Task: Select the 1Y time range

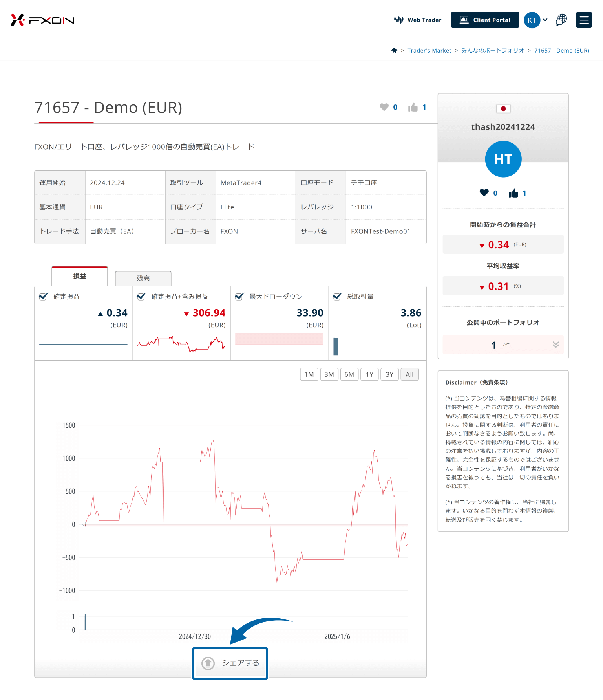Action: coord(369,374)
